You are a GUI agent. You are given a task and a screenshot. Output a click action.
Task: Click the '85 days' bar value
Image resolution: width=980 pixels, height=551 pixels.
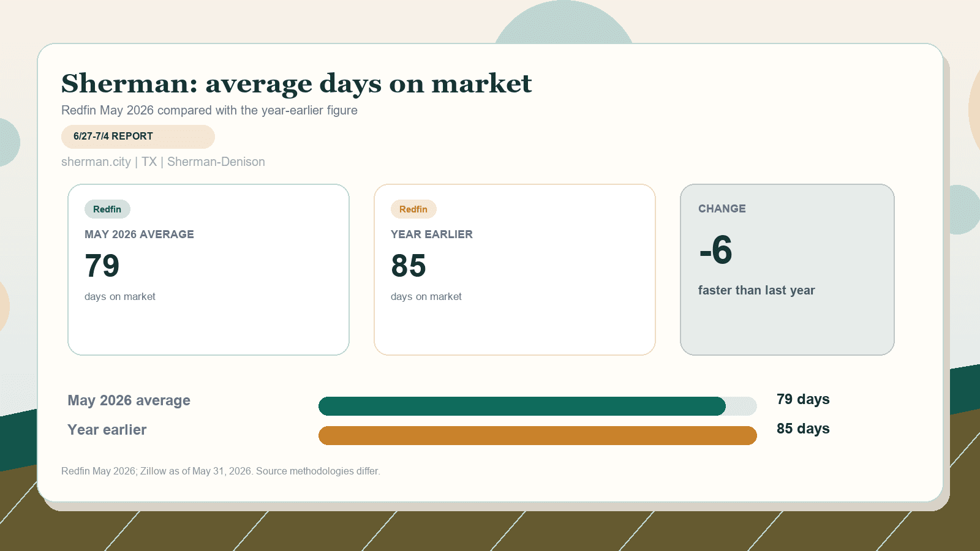[x=803, y=429]
